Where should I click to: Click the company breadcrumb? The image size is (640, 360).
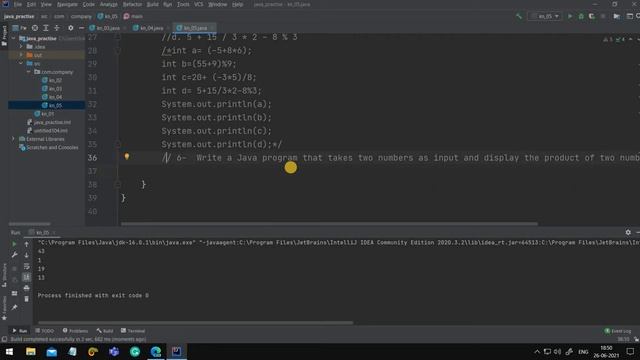pos(81,16)
